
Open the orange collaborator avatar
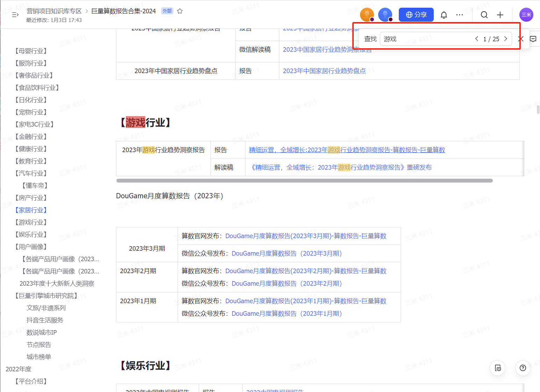(x=367, y=15)
